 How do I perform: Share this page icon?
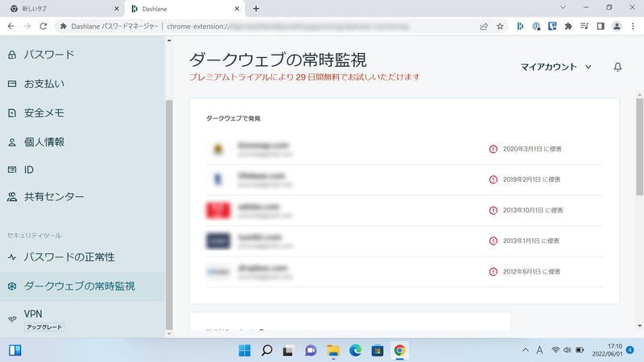[x=484, y=27]
